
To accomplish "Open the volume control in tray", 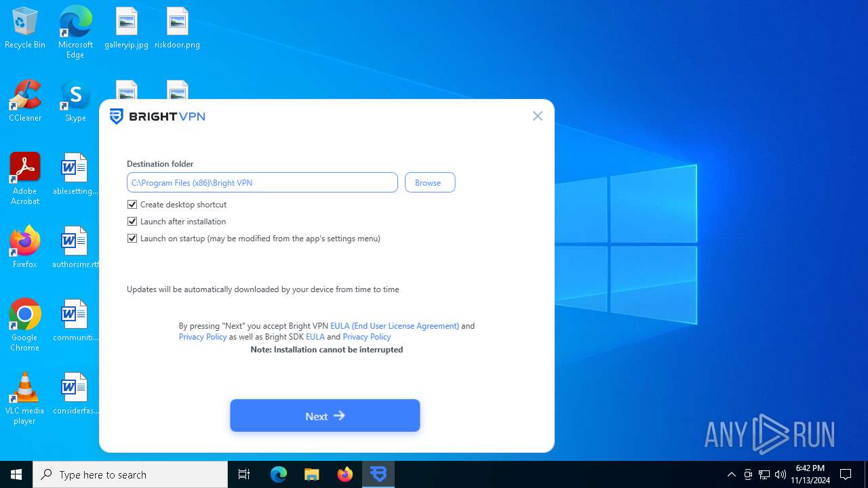I will pyautogui.click(x=780, y=474).
